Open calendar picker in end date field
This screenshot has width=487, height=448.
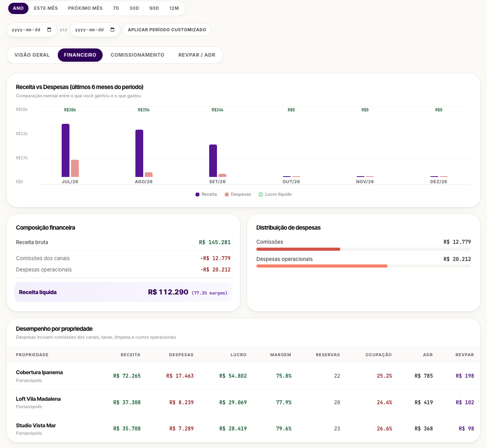tap(112, 30)
